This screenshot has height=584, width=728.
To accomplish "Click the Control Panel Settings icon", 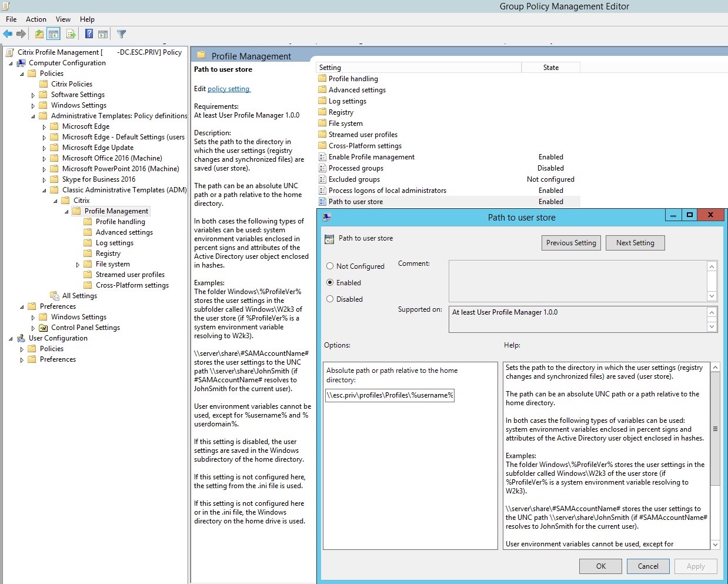I will coord(44,328).
